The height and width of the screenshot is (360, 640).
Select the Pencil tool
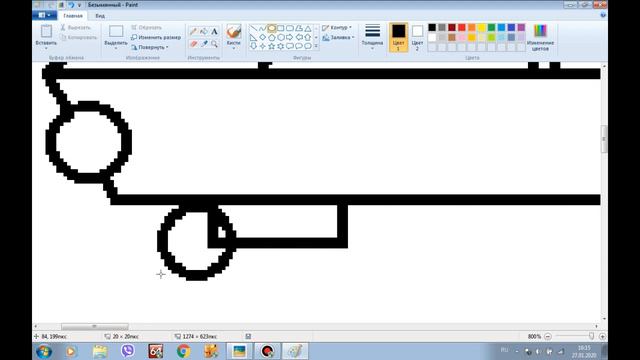tap(193, 31)
